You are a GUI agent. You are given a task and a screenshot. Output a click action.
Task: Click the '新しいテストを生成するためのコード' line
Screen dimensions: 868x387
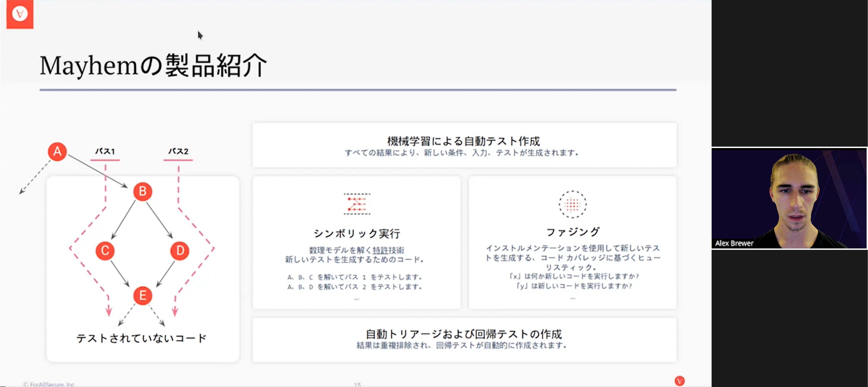[x=354, y=260]
